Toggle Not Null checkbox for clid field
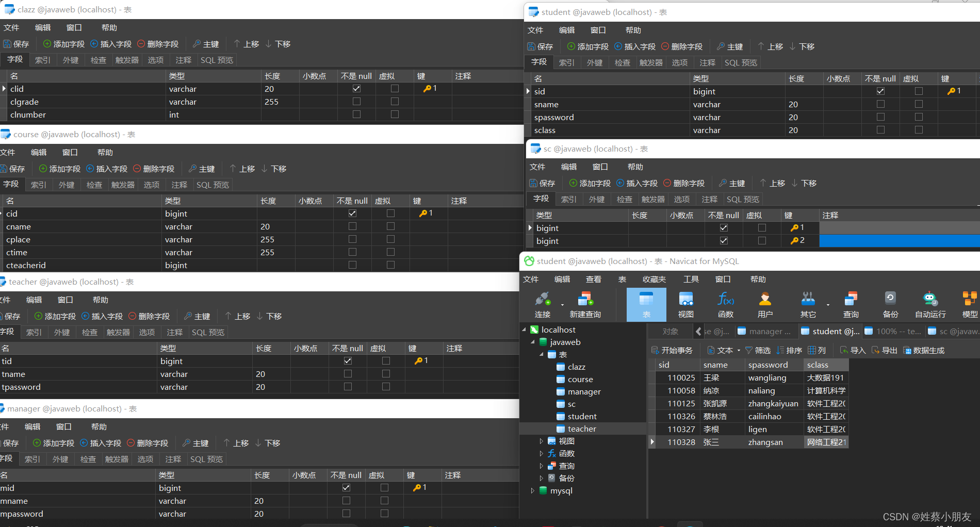 [356, 89]
